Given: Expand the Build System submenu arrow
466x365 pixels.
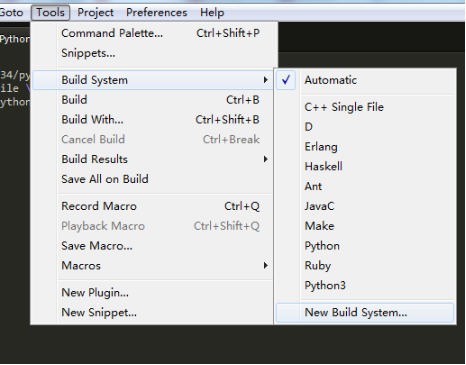Looking at the screenshot, I should (265, 80).
